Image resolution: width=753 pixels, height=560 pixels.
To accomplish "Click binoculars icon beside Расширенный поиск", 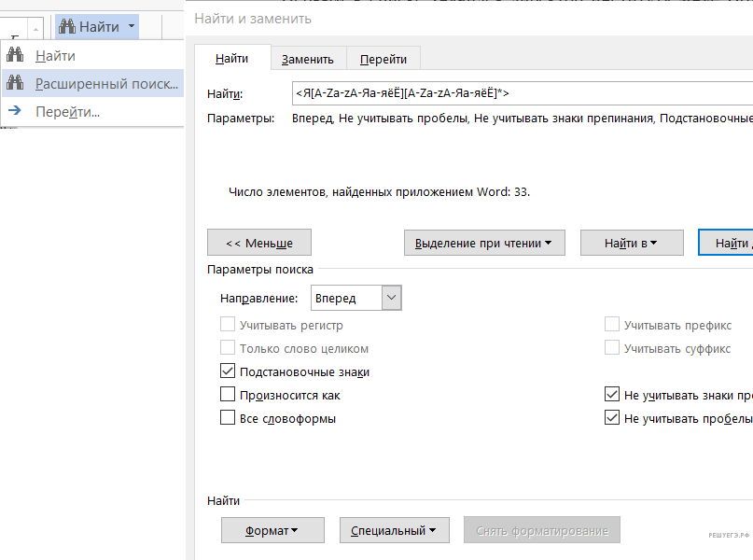I will [x=15, y=84].
